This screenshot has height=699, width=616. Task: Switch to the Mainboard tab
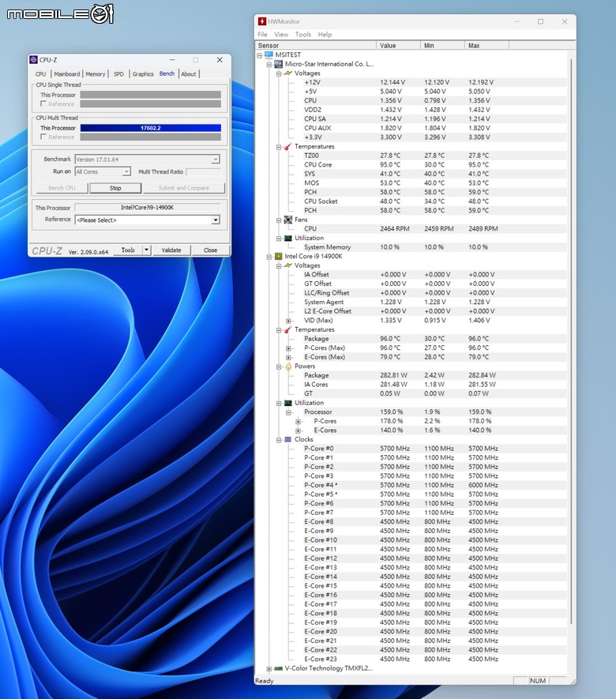[67, 74]
